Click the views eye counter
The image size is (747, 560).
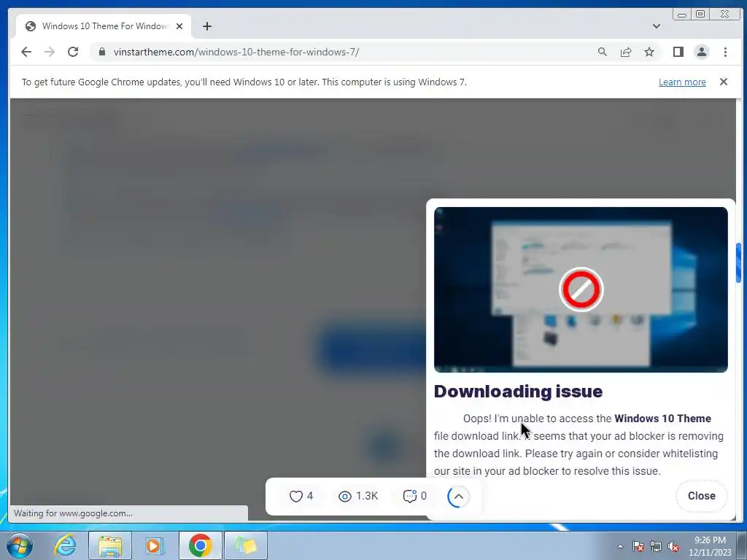coord(358,496)
